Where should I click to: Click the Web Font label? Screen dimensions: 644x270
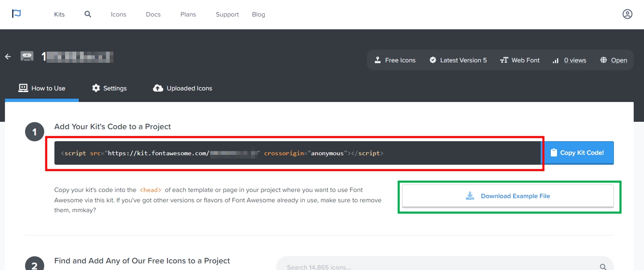tap(526, 60)
